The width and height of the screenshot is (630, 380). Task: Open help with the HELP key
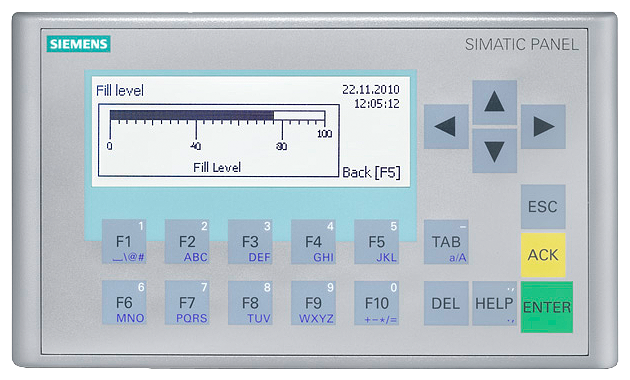click(x=494, y=303)
